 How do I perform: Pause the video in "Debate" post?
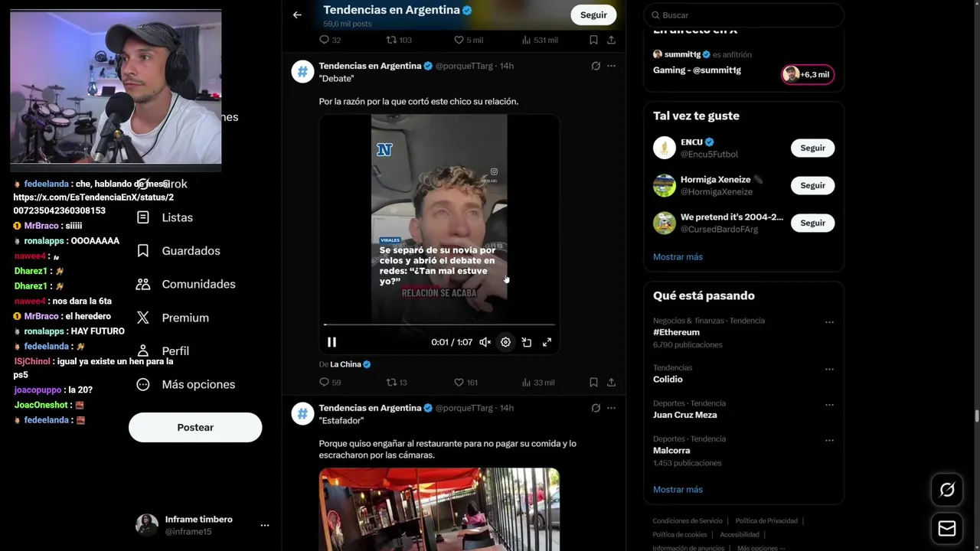[332, 342]
